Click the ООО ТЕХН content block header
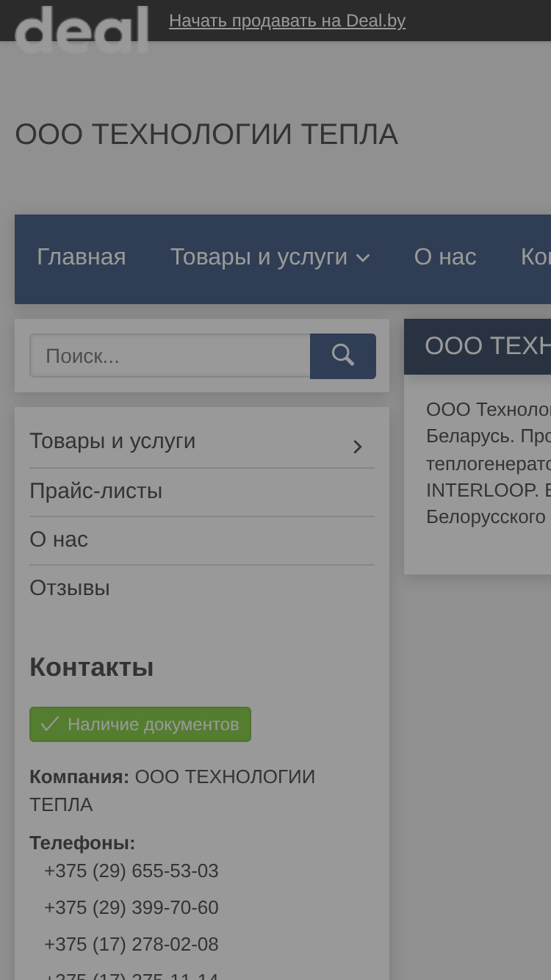The width and height of the screenshot is (551, 980). 478,347
